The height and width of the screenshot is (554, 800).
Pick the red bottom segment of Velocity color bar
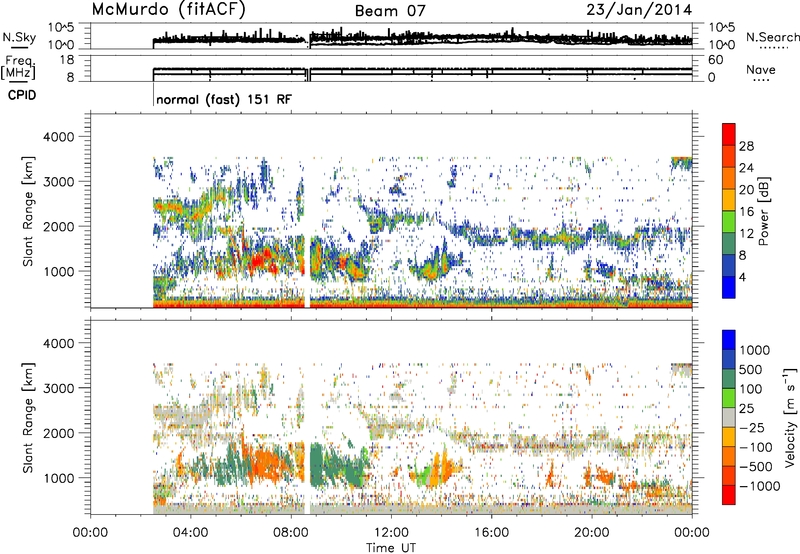(x=729, y=495)
